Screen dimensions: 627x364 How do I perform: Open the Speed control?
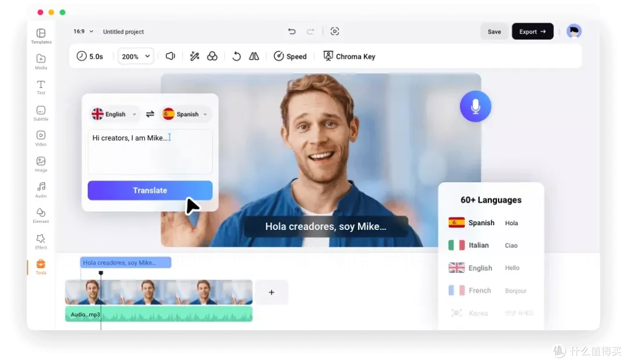(x=290, y=56)
